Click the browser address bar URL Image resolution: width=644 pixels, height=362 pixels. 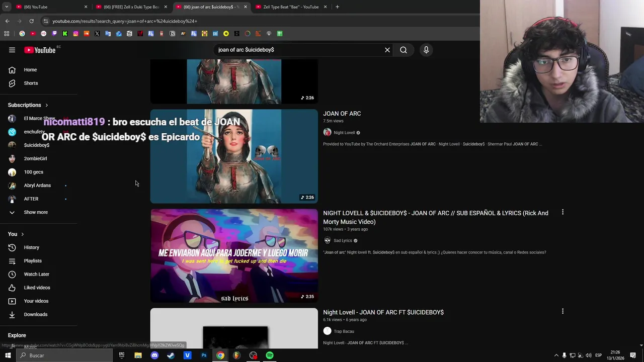125,21
